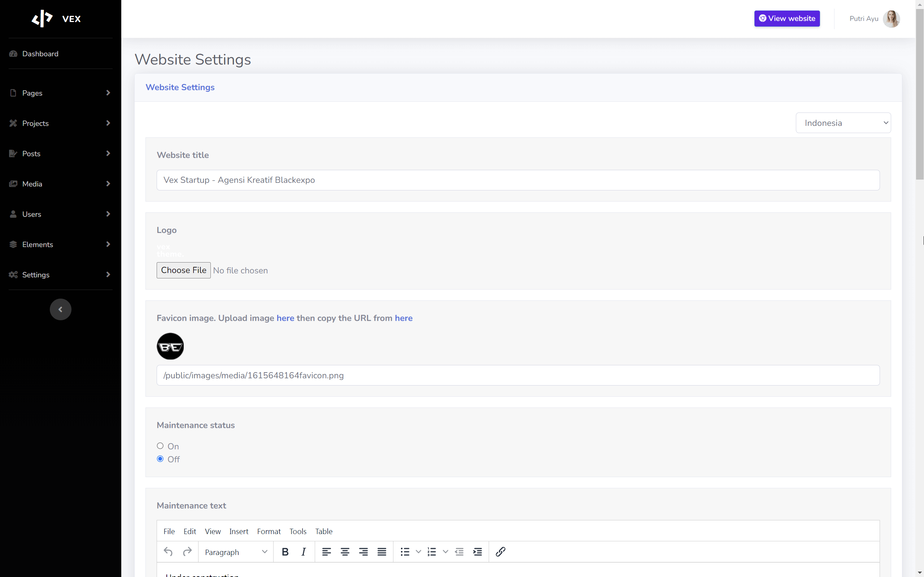
Task: Enable maintenance status by selecting On
Action: coord(160,446)
